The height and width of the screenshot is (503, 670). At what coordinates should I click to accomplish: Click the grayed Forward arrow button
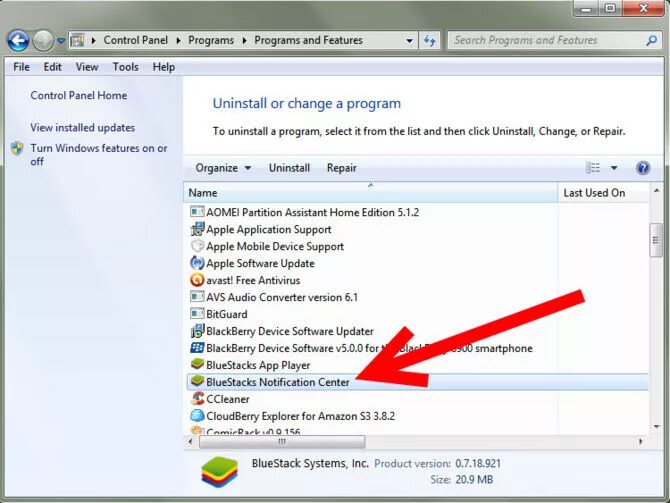pos(43,41)
